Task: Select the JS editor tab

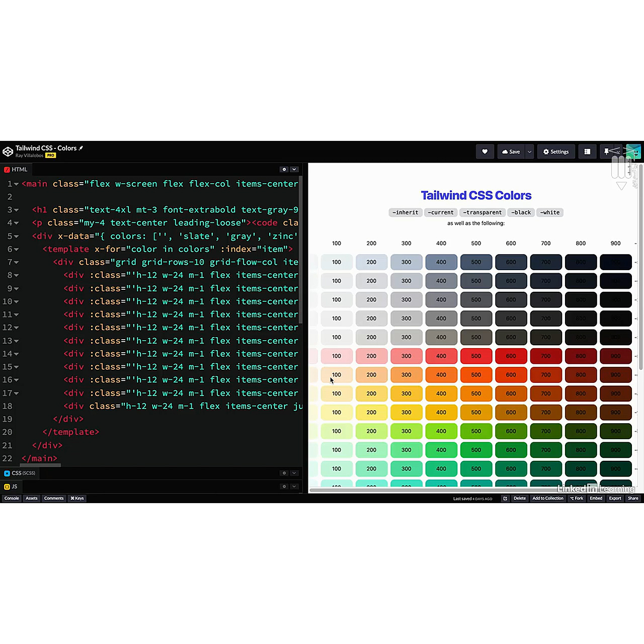Action: pyautogui.click(x=11, y=487)
